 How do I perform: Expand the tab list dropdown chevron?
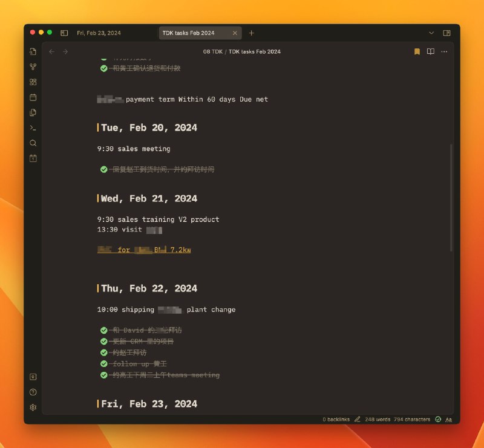431,33
